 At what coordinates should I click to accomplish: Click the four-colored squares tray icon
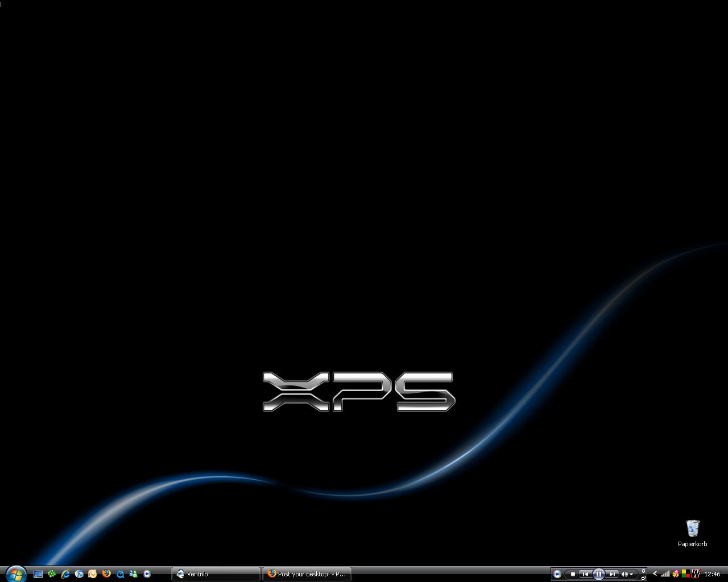click(x=685, y=574)
